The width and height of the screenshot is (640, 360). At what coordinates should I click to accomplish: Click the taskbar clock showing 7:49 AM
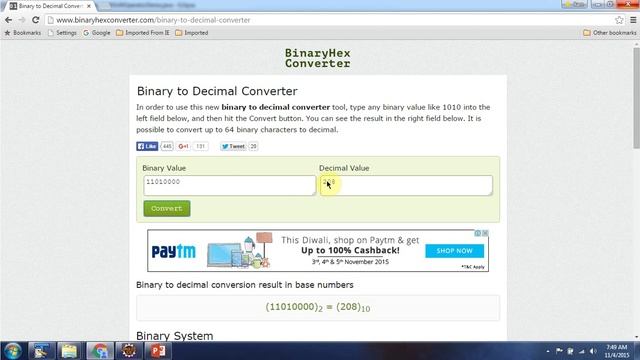[617, 351]
